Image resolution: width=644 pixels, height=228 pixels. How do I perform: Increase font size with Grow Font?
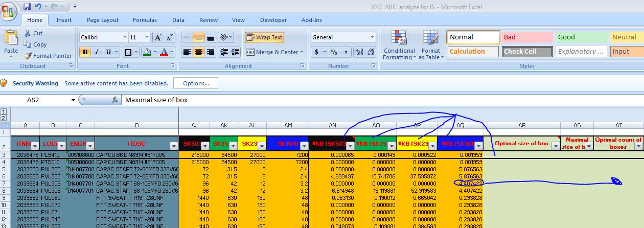tap(158, 37)
